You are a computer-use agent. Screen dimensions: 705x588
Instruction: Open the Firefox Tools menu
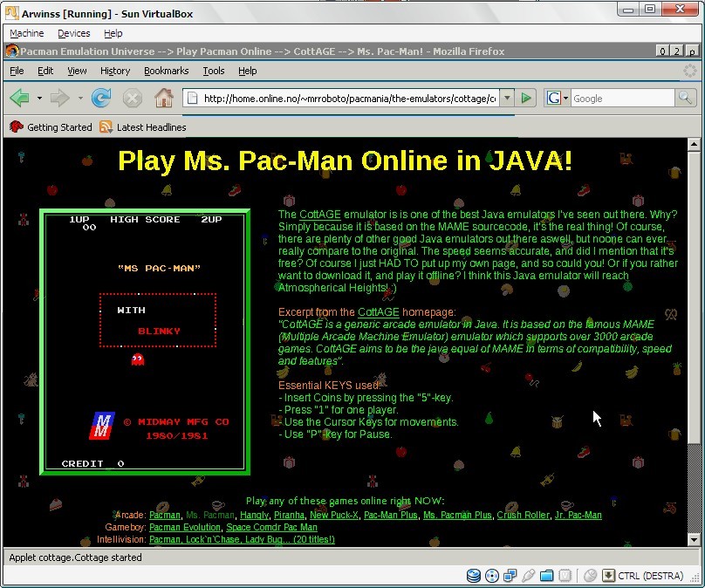214,71
